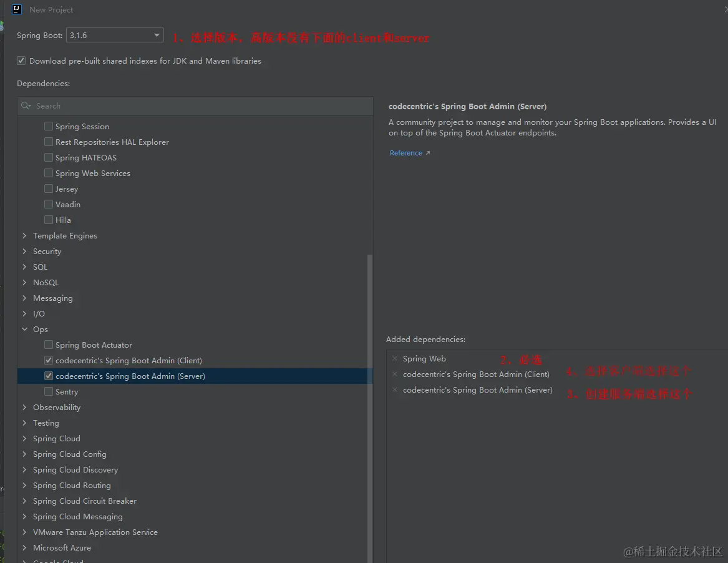
Task: Uncheck codecentric's Spring Boot Admin (Server)
Action: pos(48,376)
